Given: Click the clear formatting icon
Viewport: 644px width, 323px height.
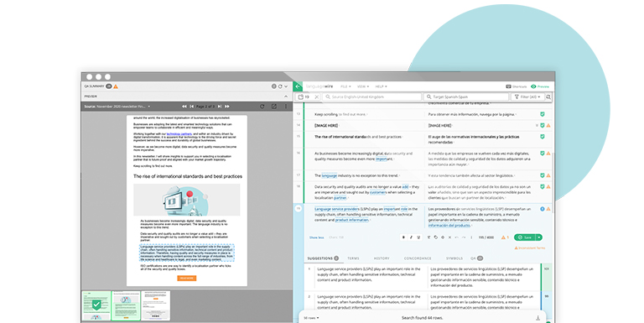Looking at the screenshot, I should click(428, 237).
